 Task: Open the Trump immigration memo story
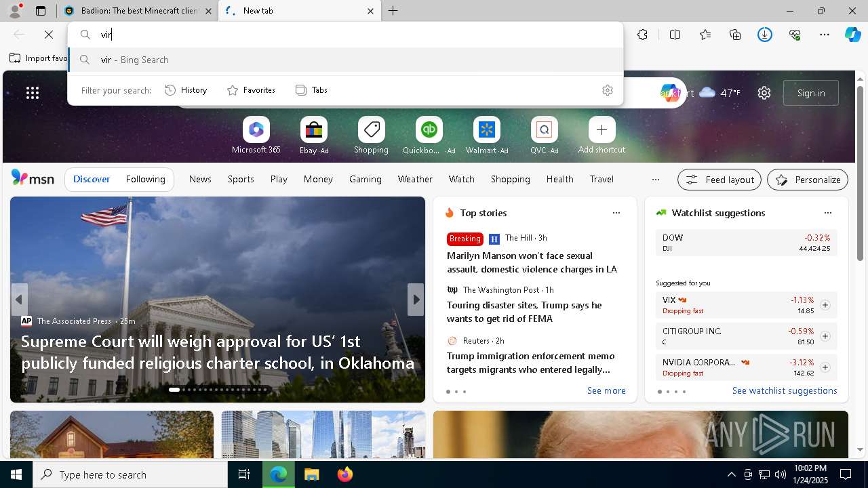tap(530, 363)
